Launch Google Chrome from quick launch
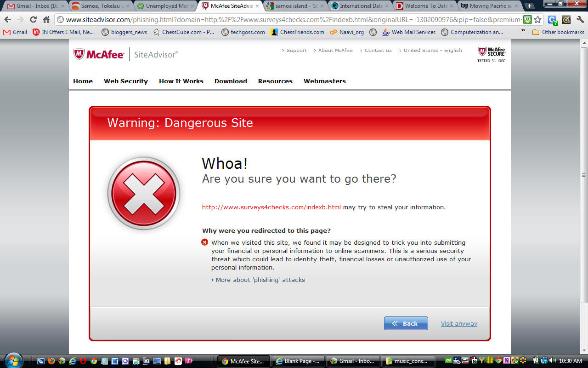 tap(94, 361)
